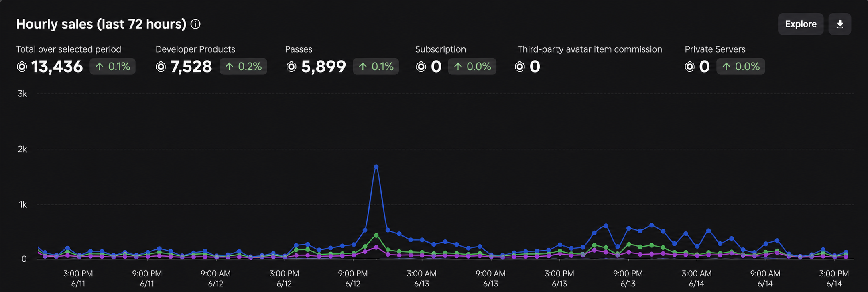
Task: Click the '9:00 AM 6/14' axis label
Action: 765,278
